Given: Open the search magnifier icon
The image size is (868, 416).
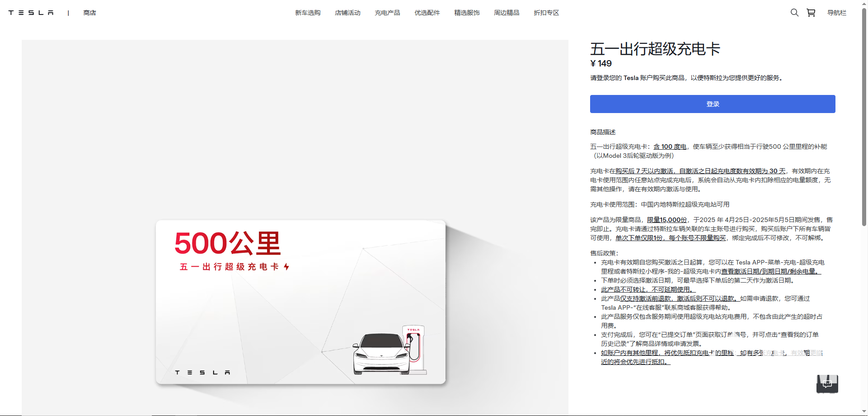Looking at the screenshot, I should click(x=794, y=13).
